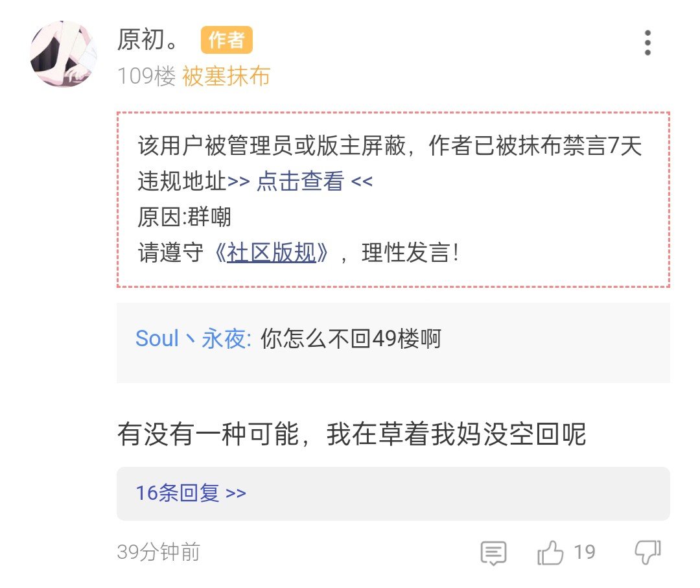Click the 原因:群嘲 reason line
Screen dimensions: 700x588
coord(184,217)
